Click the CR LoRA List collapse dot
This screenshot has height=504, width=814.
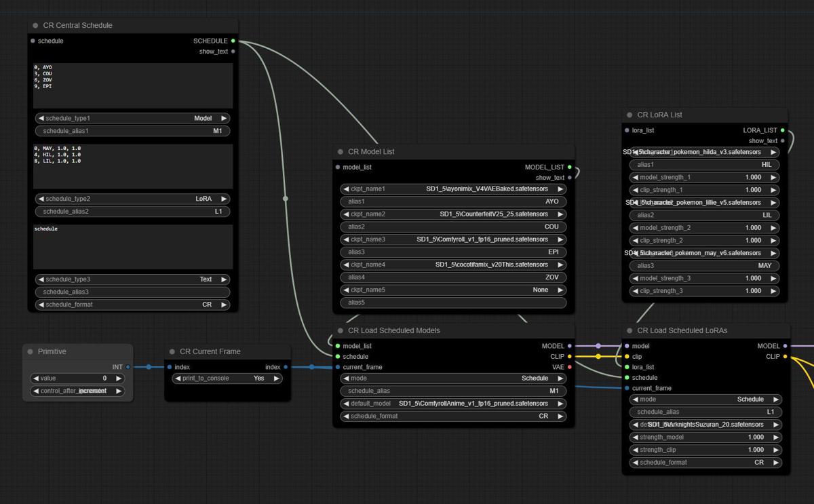629,115
